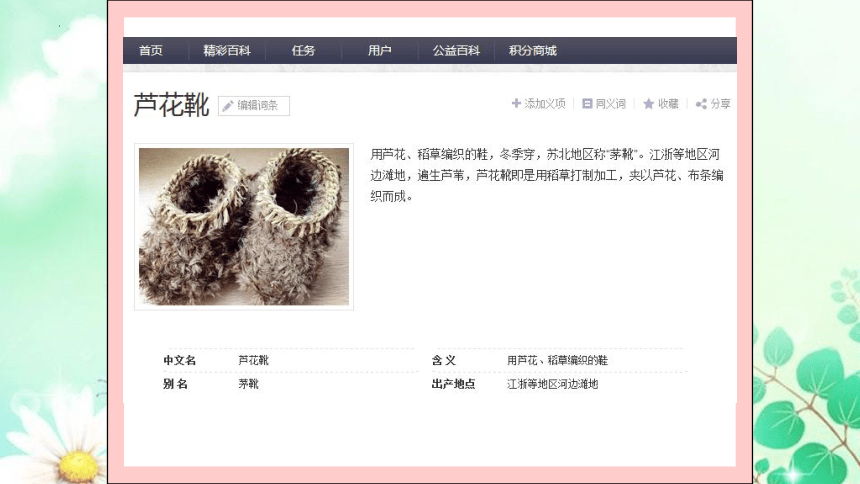Click the value 用芦花、稻草编织的鞋
The width and height of the screenshot is (860, 484).
tap(557, 361)
